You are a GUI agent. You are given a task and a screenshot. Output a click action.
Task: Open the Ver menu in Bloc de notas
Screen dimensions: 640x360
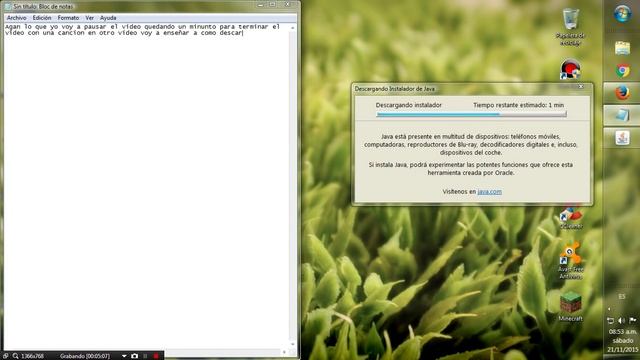point(89,18)
